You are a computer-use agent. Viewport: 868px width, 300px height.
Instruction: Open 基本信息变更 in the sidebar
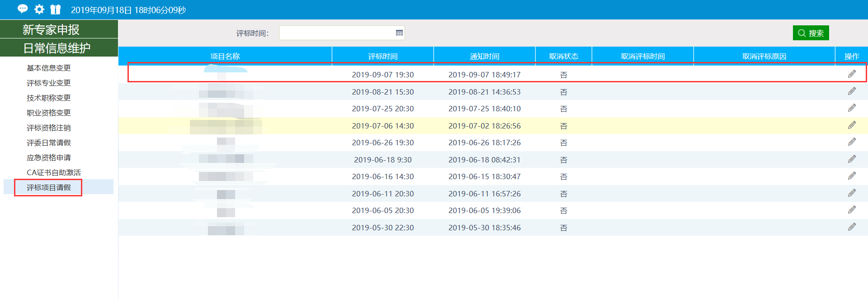click(49, 68)
